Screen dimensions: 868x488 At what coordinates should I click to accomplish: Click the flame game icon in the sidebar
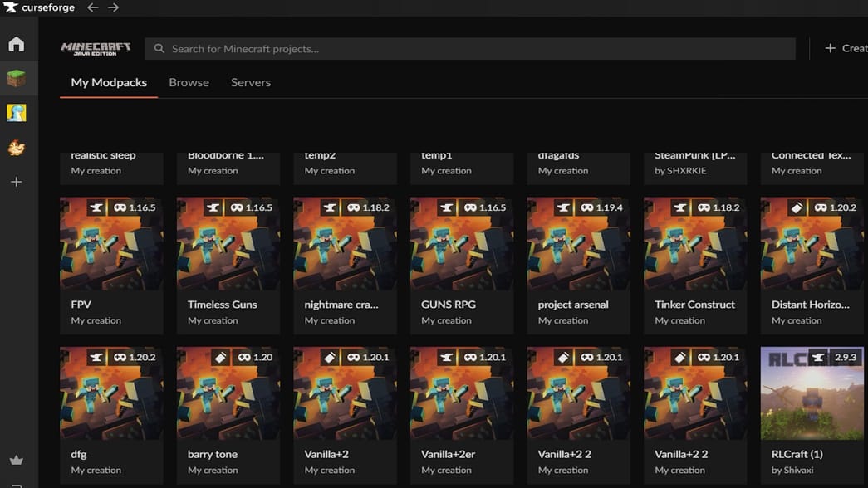click(16, 147)
